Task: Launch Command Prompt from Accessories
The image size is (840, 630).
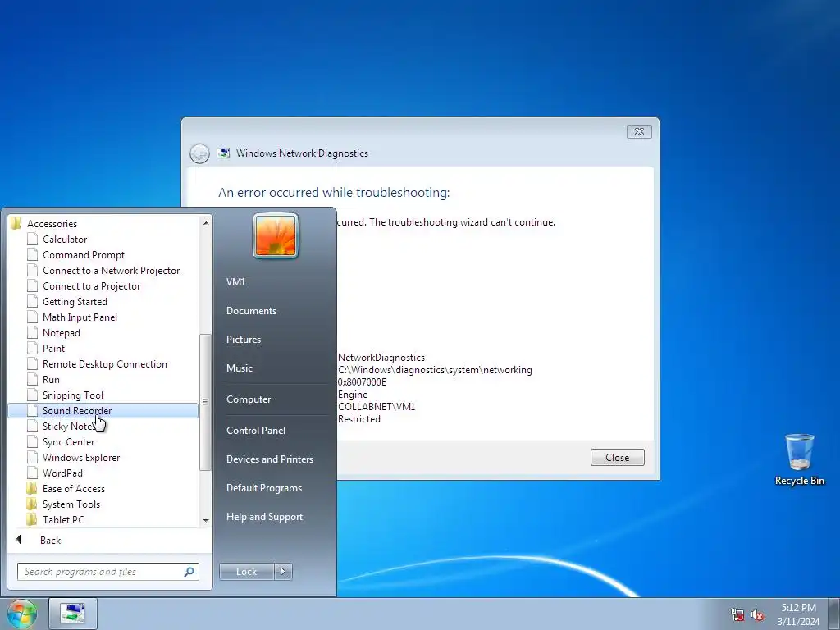Action: pyautogui.click(x=84, y=255)
